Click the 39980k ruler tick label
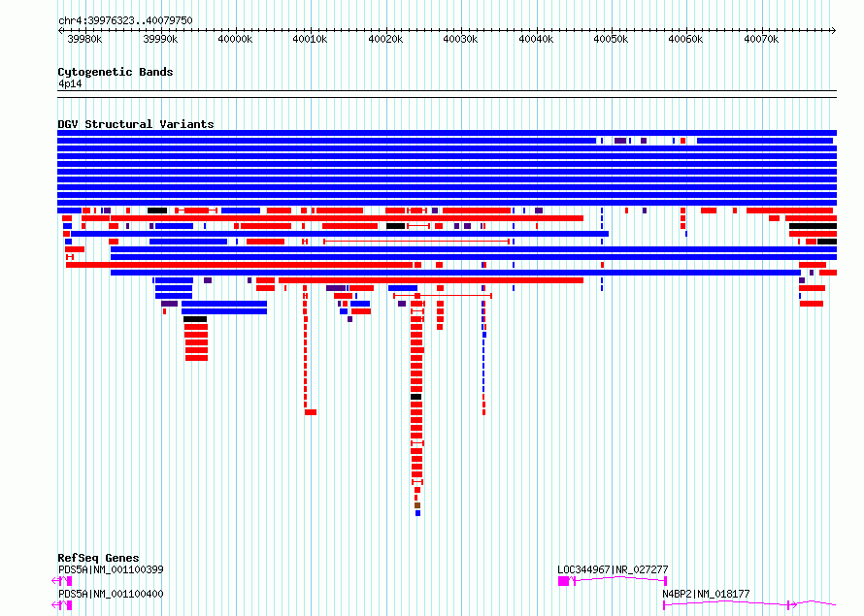Viewport: 864px width, 616px height. 84,40
